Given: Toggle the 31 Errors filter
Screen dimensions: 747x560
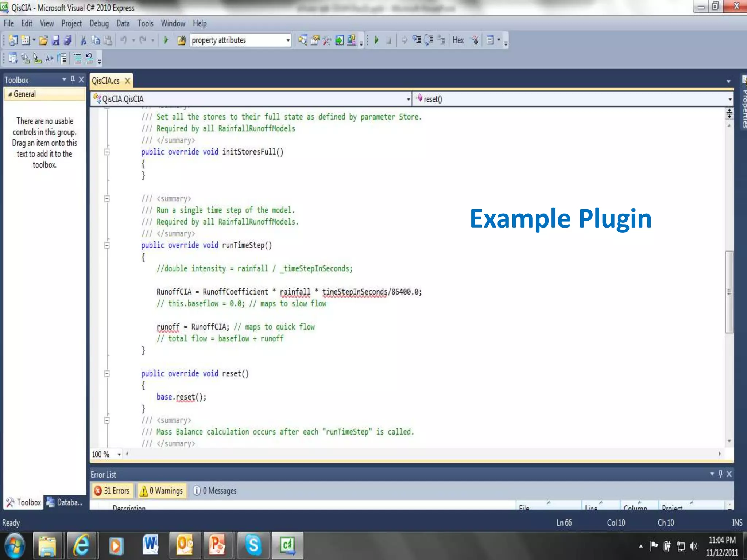Looking at the screenshot, I should coord(112,491).
